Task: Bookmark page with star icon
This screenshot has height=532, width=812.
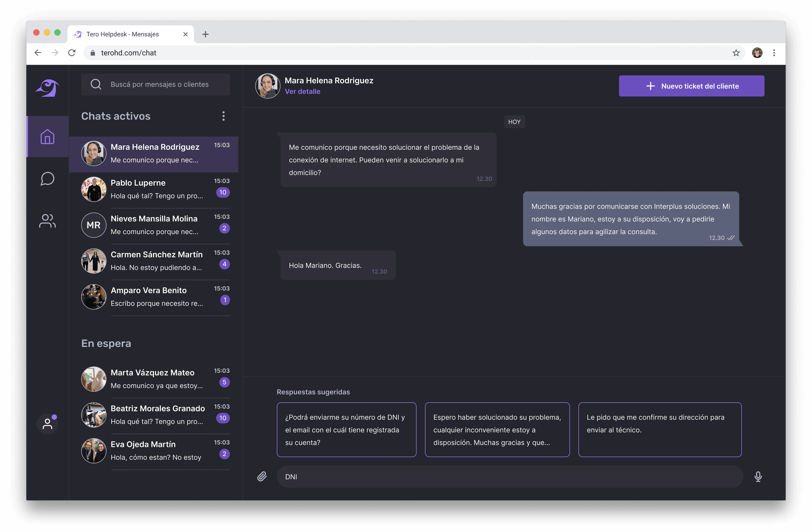Action: 736,53
